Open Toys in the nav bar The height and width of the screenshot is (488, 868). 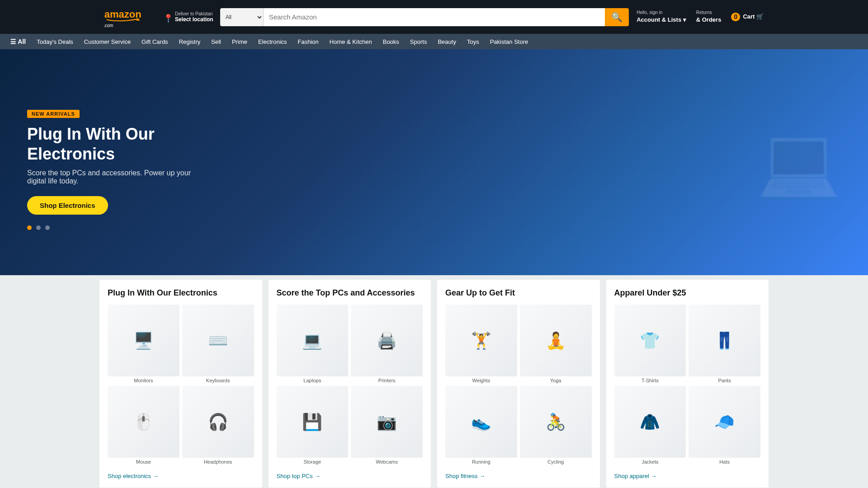coord(473,42)
